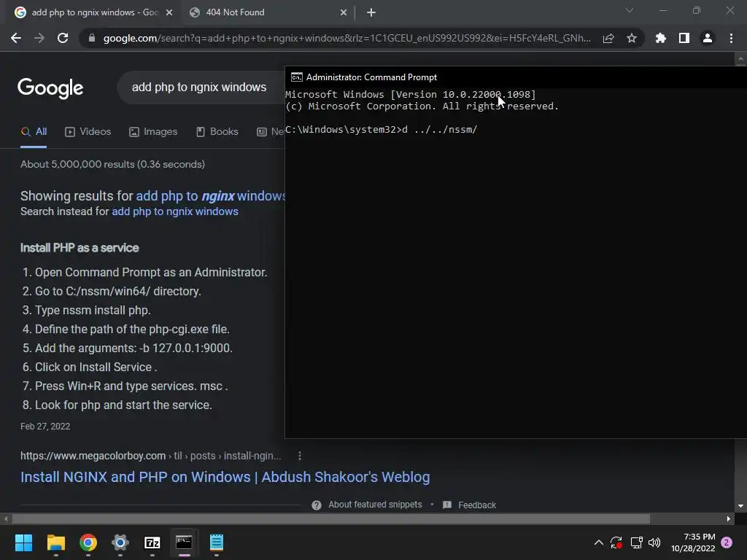Viewport: 747px width, 560px height.
Task: Open the Chrome profile avatar
Action: (x=708, y=38)
